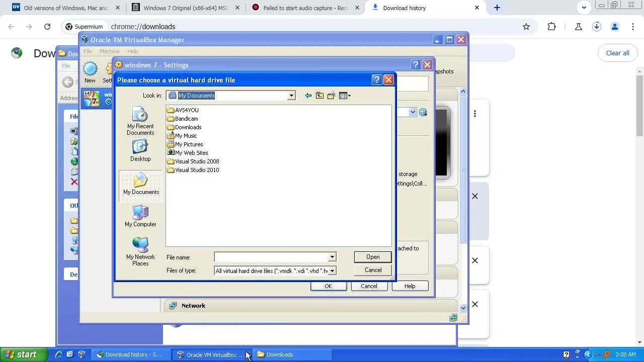Switch to Download history taskbar button
The image size is (644, 362).
coord(132,354)
